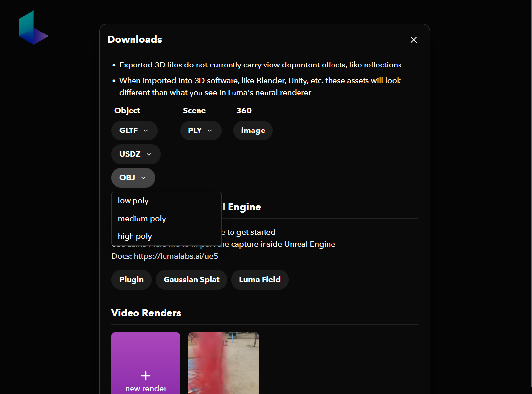Click the Video Renders heading
This screenshot has width=532, height=394.
tap(146, 313)
